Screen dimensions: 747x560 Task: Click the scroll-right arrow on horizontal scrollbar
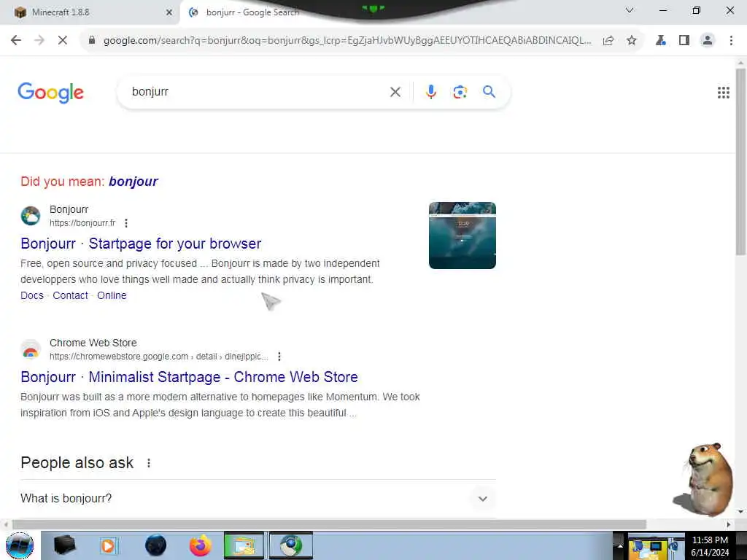point(729,524)
